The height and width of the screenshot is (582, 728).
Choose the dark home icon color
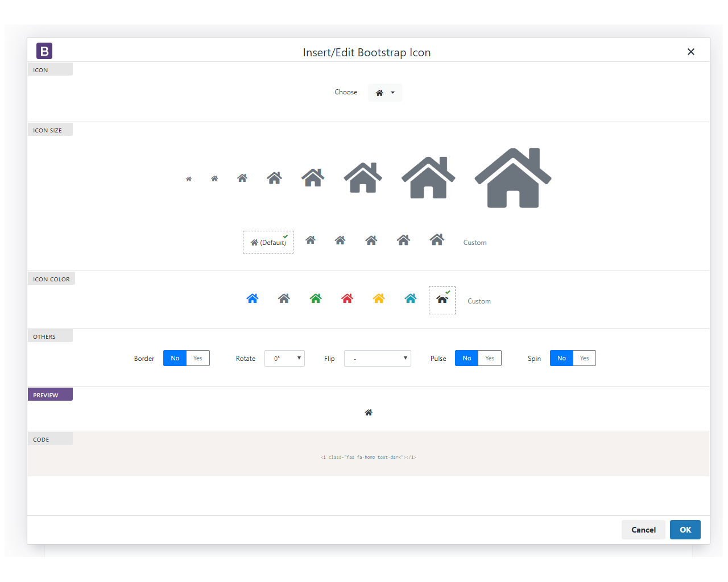(x=442, y=300)
